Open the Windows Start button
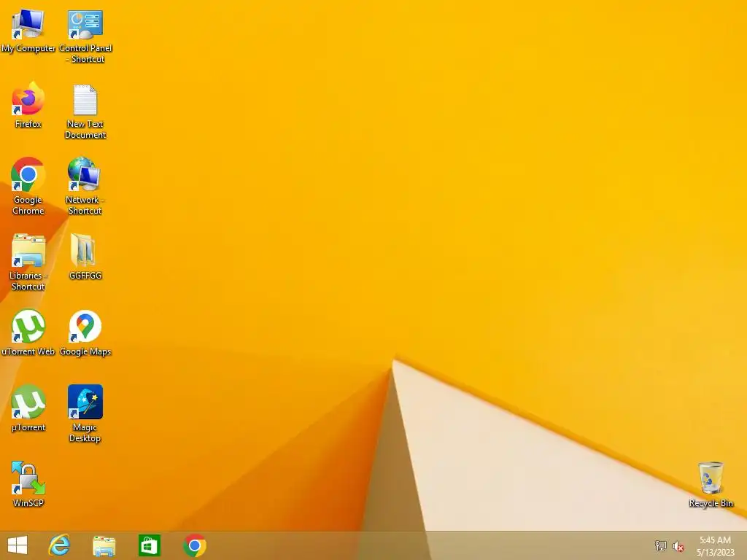The width and height of the screenshot is (747, 560). tap(18, 545)
